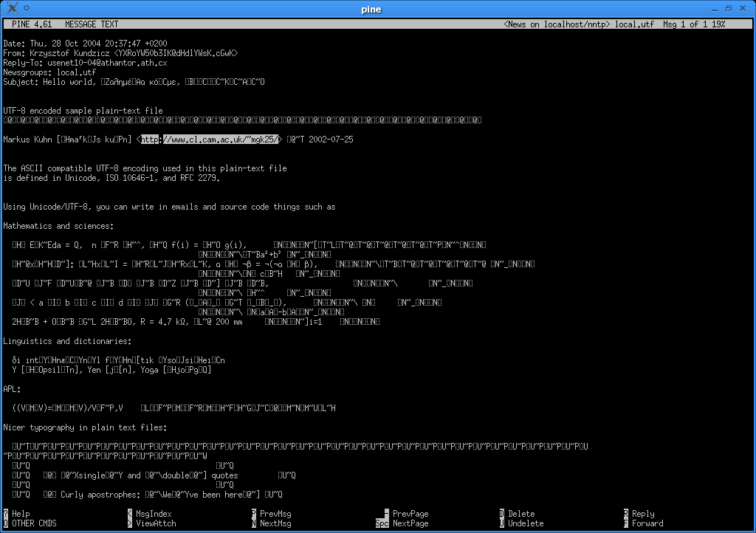The width and height of the screenshot is (756, 533).
Task: Click the 'From: Krzysztof Kundzicz' header
Action: point(120,53)
